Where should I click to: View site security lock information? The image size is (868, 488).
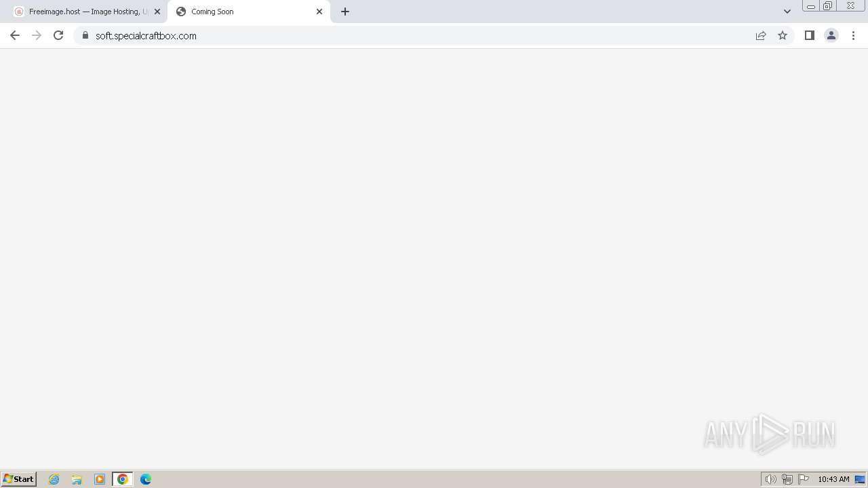[x=85, y=35]
